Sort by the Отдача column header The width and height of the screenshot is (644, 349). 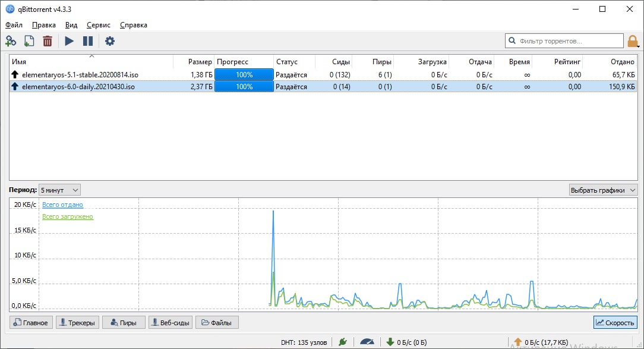[472, 62]
